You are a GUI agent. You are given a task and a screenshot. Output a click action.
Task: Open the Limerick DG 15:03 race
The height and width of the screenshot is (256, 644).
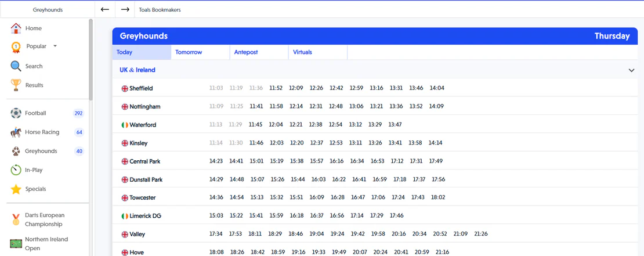pos(216,216)
